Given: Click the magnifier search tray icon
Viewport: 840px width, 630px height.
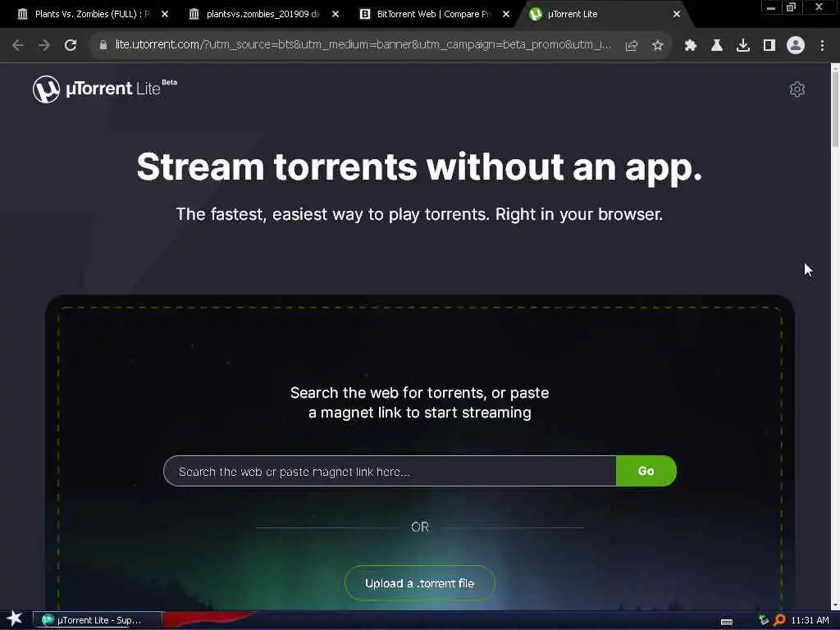Looking at the screenshot, I should pyautogui.click(x=779, y=620).
